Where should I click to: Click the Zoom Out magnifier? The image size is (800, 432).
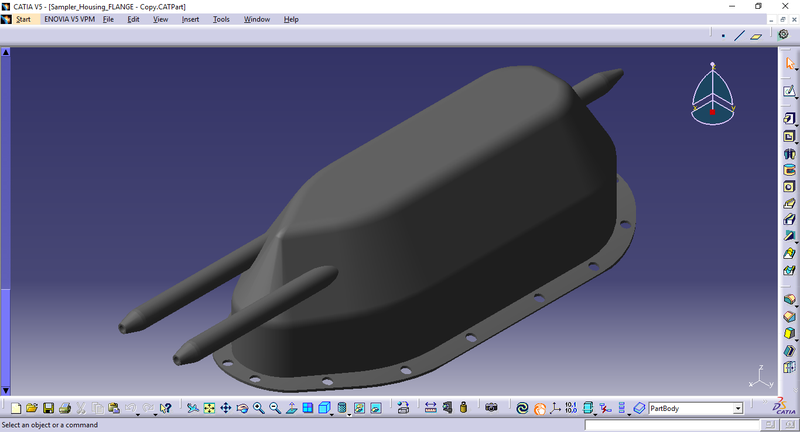click(274, 408)
